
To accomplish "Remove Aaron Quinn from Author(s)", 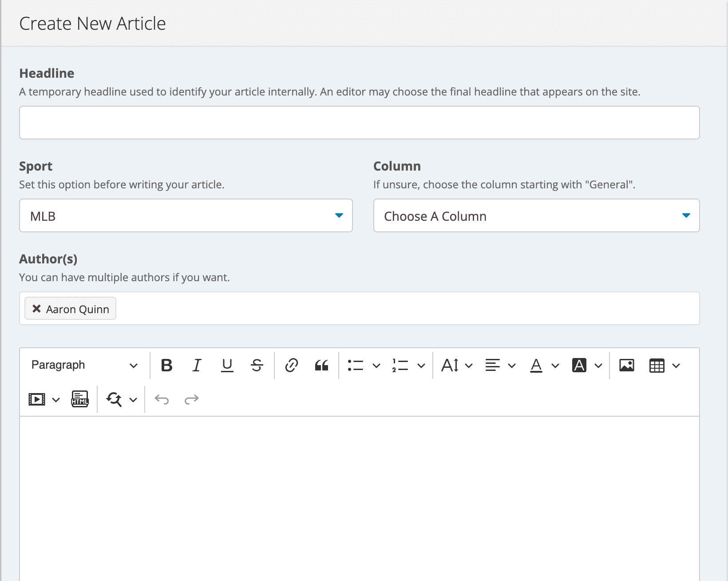I will coord(37,308).
